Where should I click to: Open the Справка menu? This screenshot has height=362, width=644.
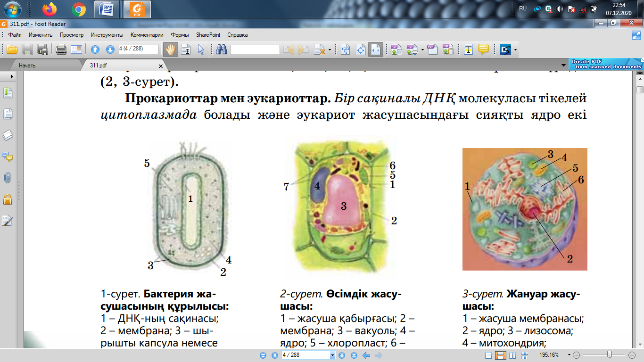tap(237, 35)
